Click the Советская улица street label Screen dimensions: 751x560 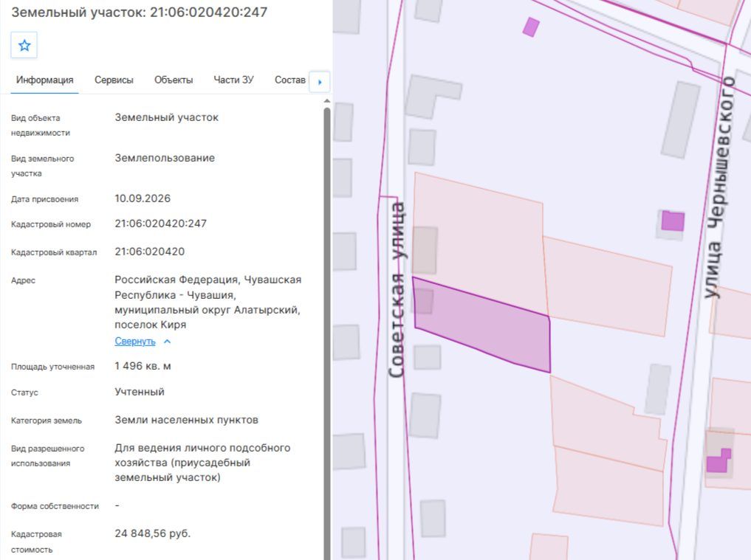coord(397,290)
